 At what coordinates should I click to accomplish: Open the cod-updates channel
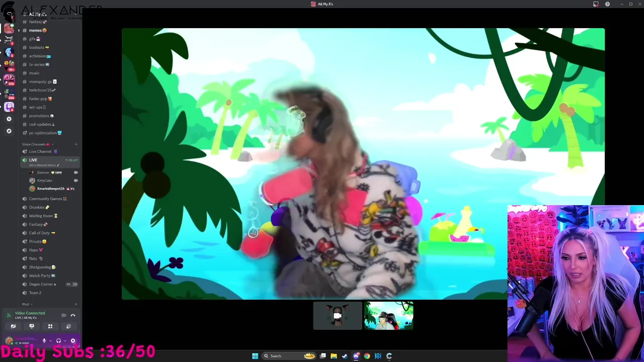click(49, 124)
